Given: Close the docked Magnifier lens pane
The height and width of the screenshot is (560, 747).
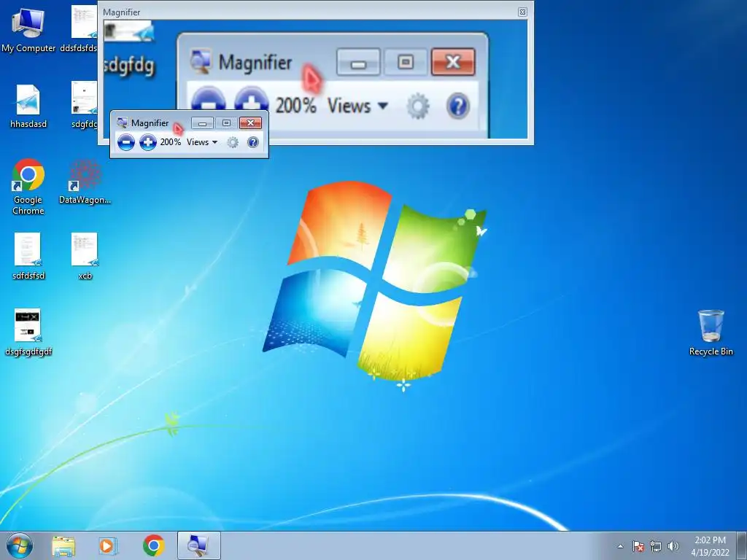Looking at the screenshot, I should 522,12.
